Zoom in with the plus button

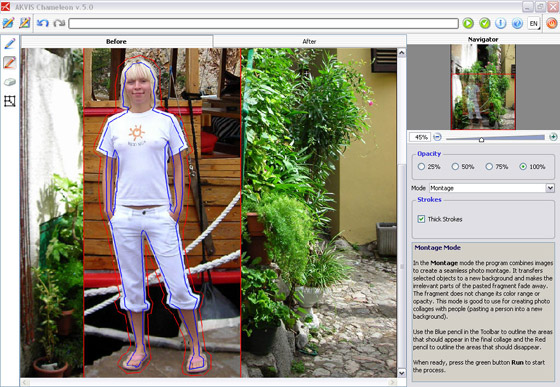pyautogui.click(x=553, y=137)
